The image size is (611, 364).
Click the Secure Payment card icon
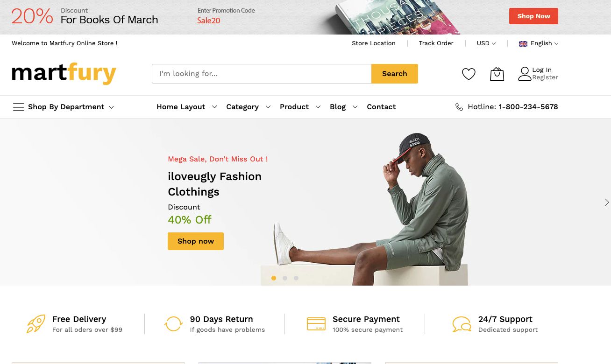coord(316,323)
